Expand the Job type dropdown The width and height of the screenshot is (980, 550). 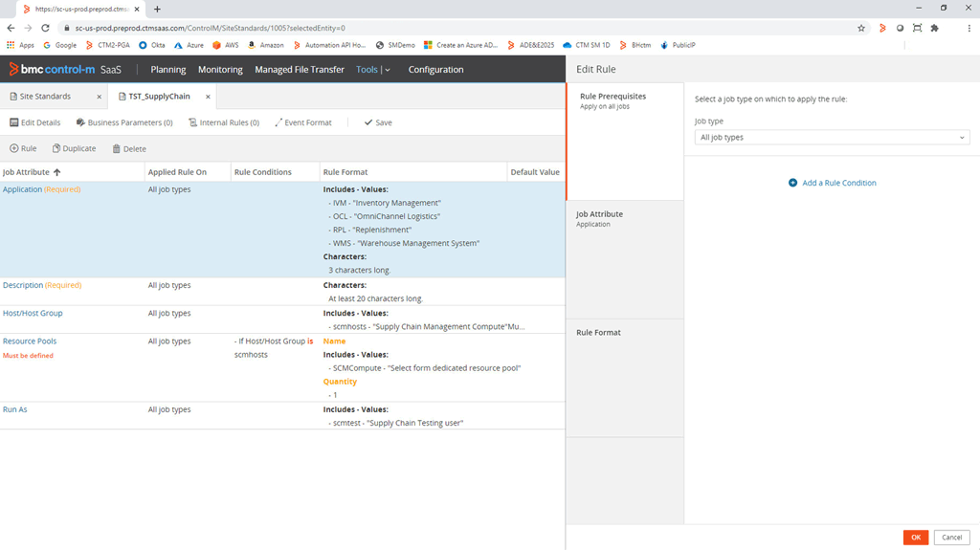pyautogui.click(x=832, y=138)
